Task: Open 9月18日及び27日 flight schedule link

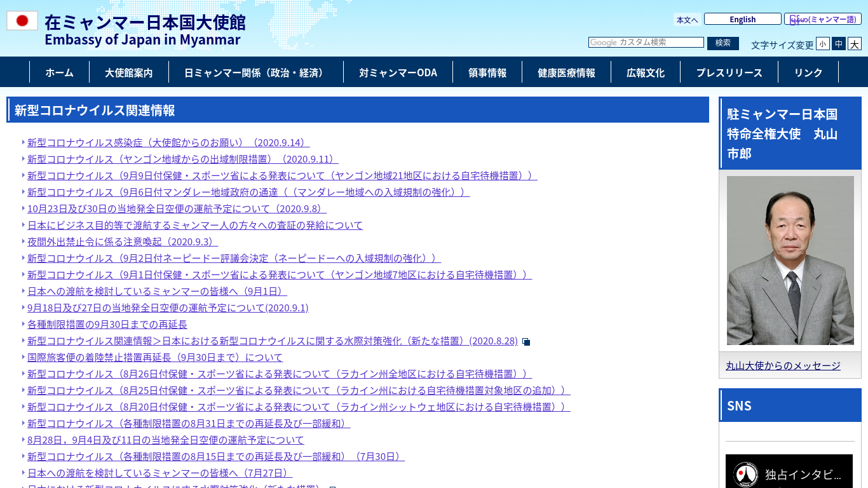Action: 168,308
